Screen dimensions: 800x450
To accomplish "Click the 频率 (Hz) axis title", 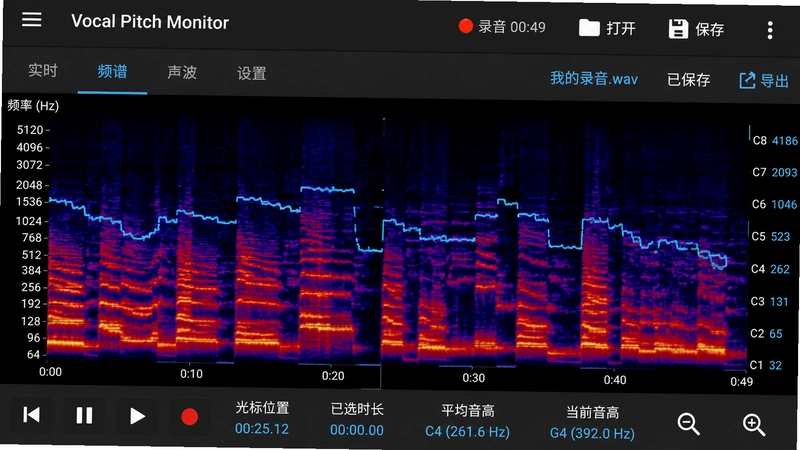I will (33, 106).
